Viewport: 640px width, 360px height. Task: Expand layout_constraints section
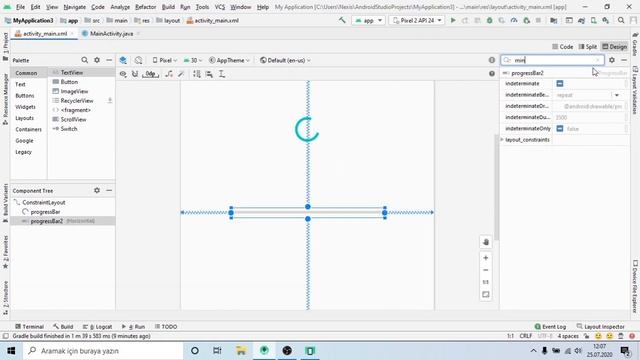coord(502,140)
